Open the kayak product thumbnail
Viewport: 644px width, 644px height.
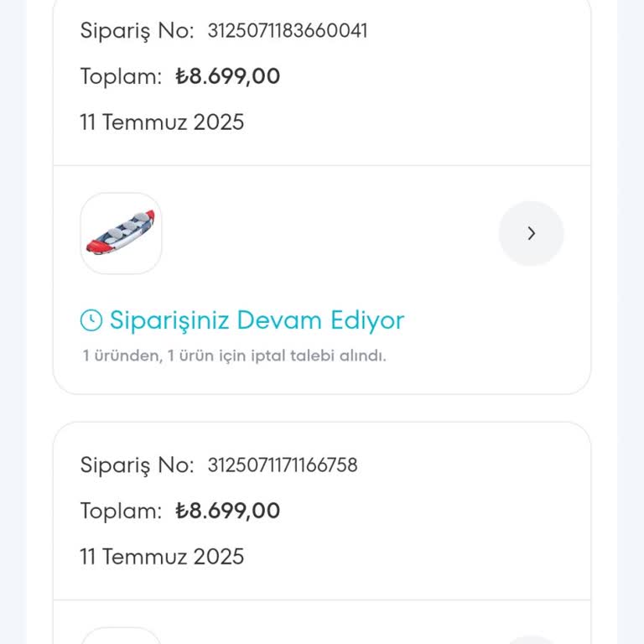121,233
